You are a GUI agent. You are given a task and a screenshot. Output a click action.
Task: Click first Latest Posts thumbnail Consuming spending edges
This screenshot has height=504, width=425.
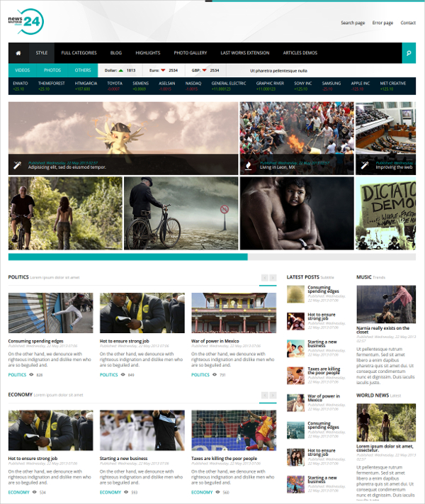point(295,294)
